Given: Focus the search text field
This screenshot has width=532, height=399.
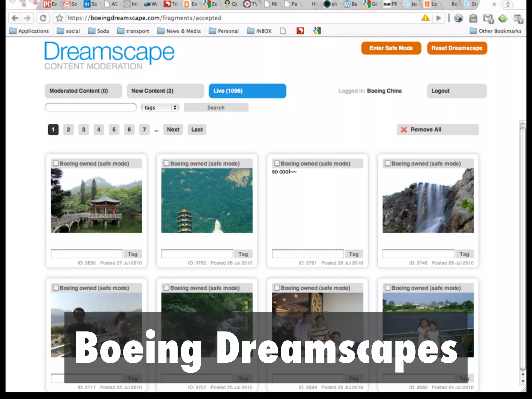Looking at the screenshot, I should pyautogui.click(x=91, y=107).
